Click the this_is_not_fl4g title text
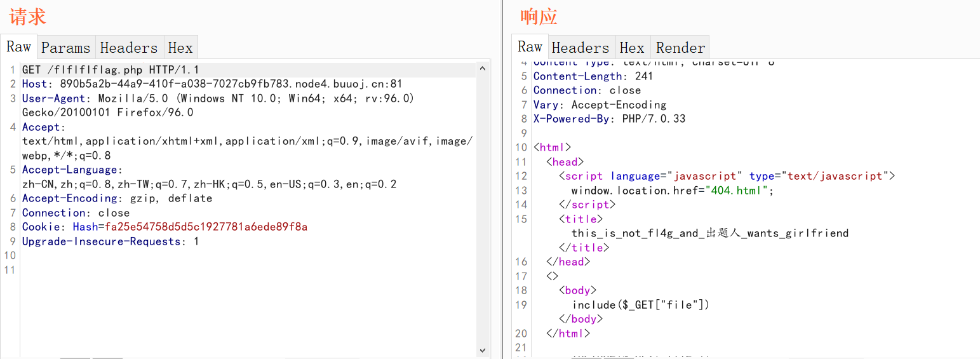The width and height of the screenshot is (980, 359). 710,233
